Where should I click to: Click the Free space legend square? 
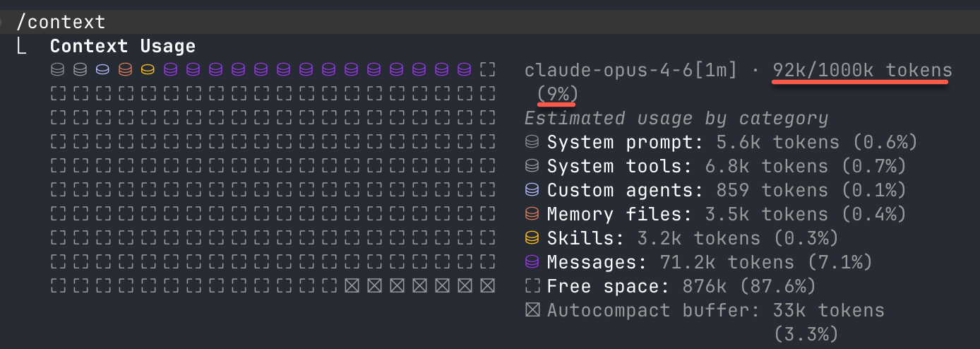(532, 286)
